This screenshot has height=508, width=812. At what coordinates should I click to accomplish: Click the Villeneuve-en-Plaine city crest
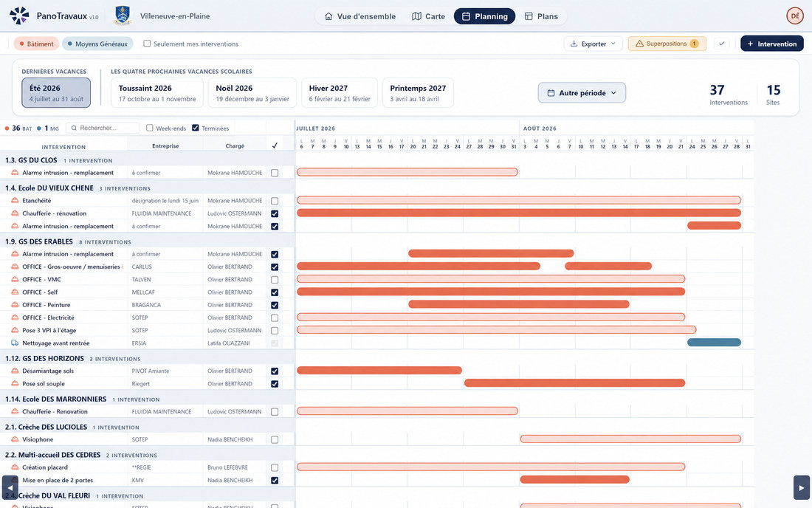tap(123, 16)
